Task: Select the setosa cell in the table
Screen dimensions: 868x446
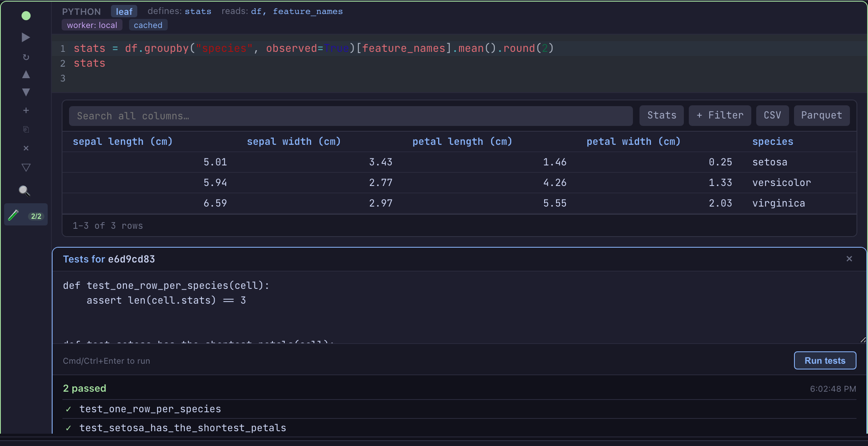Action: click(x=770, y=162)
